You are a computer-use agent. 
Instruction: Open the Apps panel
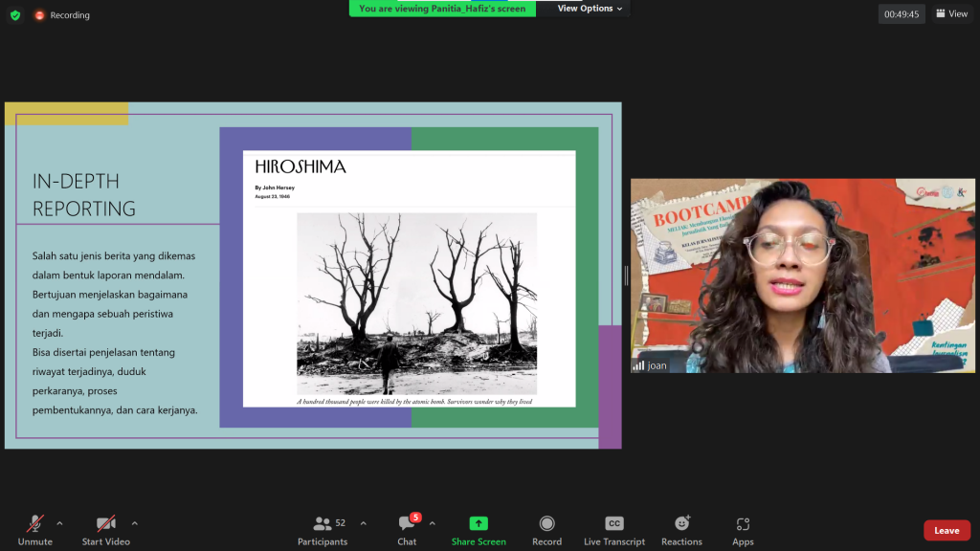tap(743, 530)
